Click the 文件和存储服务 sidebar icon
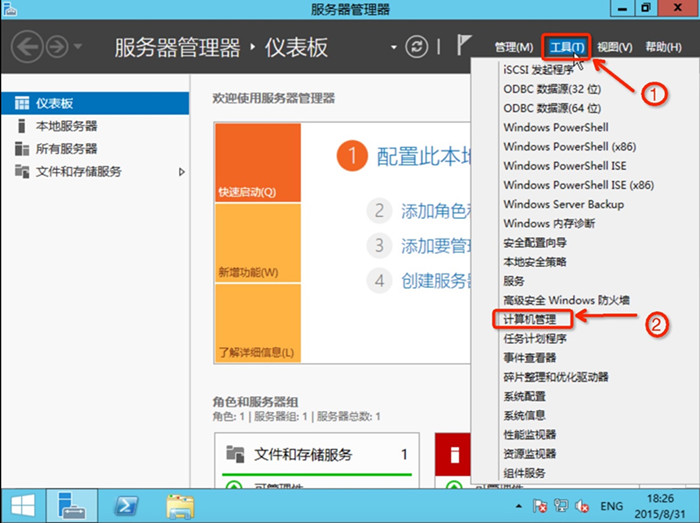This screenshot has height=523, width=700. 22,171
